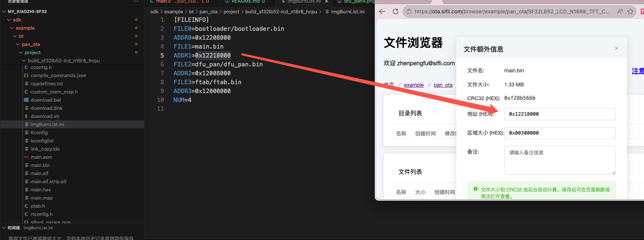The image size is (644, 240).
Task: Reload the page with the refresh icon
Action: 396,11
